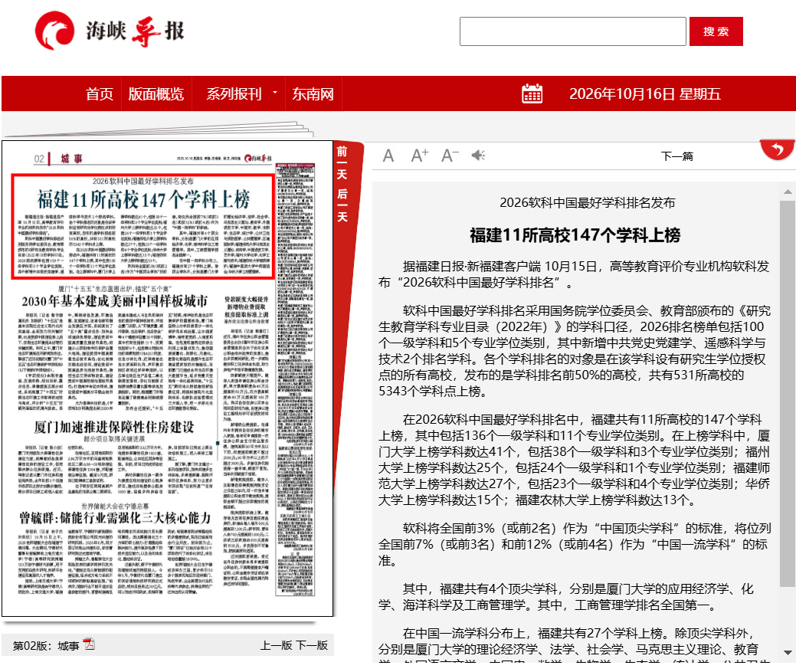Click the 海峡导报 red logo icon
The width and height of the screenshot is (796, 672).
coord(54,31)
